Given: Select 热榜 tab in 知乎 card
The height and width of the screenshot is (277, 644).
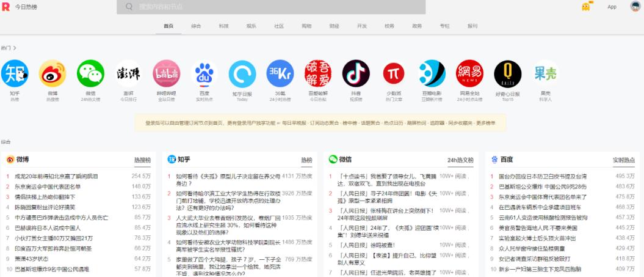Looking at the screenshot, I should click(306, 160).
